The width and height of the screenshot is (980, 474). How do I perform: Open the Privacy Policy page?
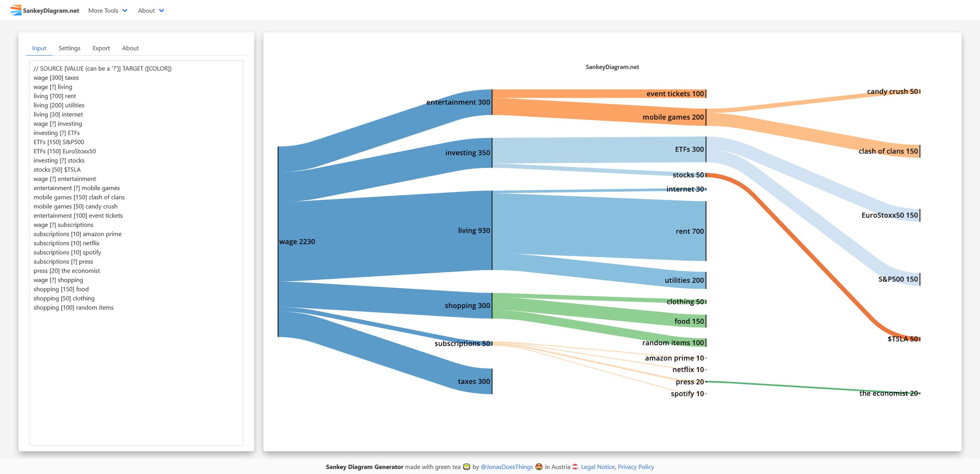pos(636,467)
